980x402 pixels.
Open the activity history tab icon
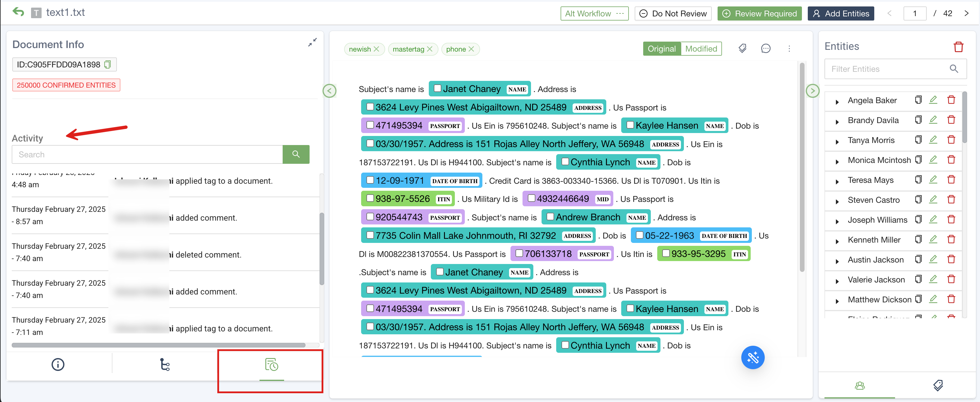coord(271,365)
